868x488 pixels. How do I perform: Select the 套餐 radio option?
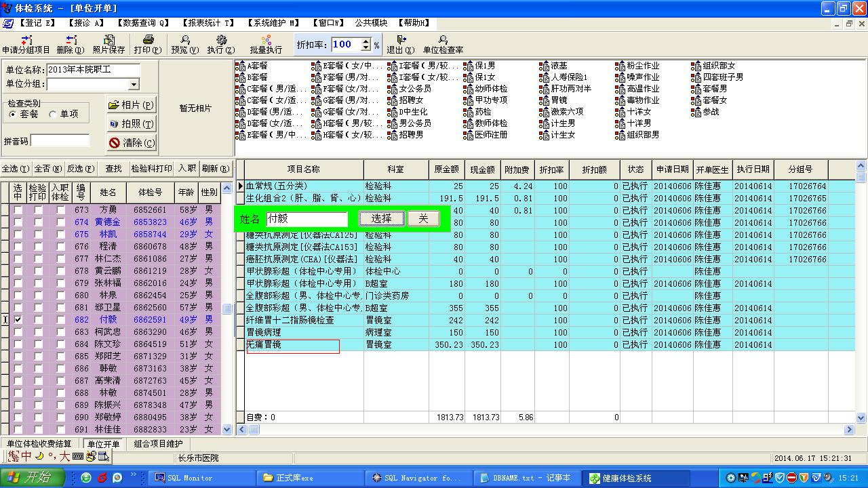coord(13,115)
